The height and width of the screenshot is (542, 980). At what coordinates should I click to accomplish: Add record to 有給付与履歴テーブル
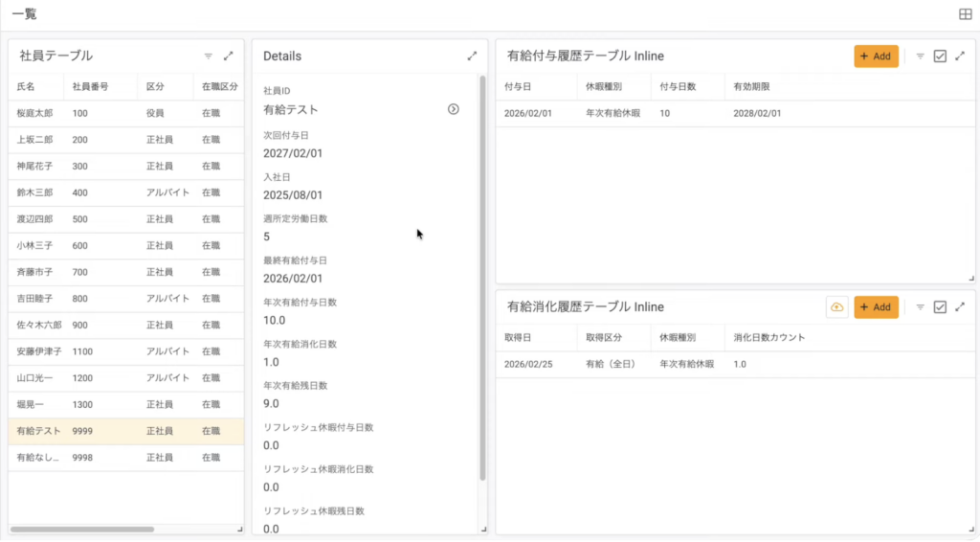(x=876, y=56)
